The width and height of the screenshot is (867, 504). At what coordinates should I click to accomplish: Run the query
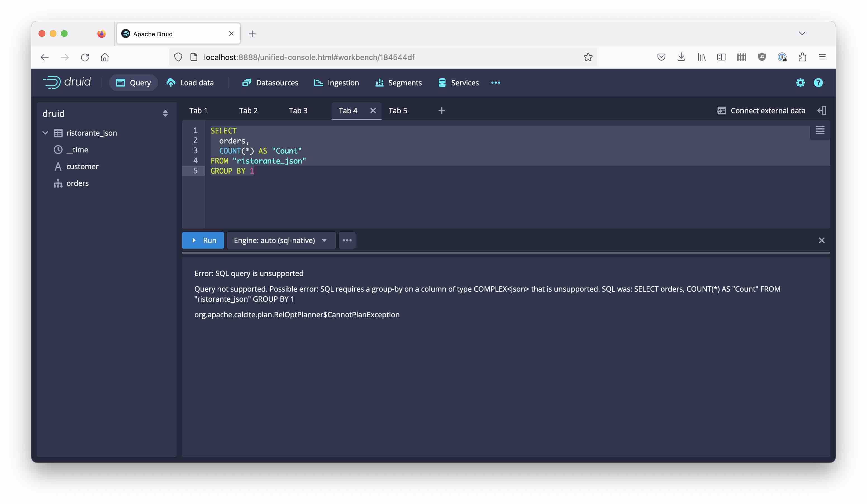[203, 240]
